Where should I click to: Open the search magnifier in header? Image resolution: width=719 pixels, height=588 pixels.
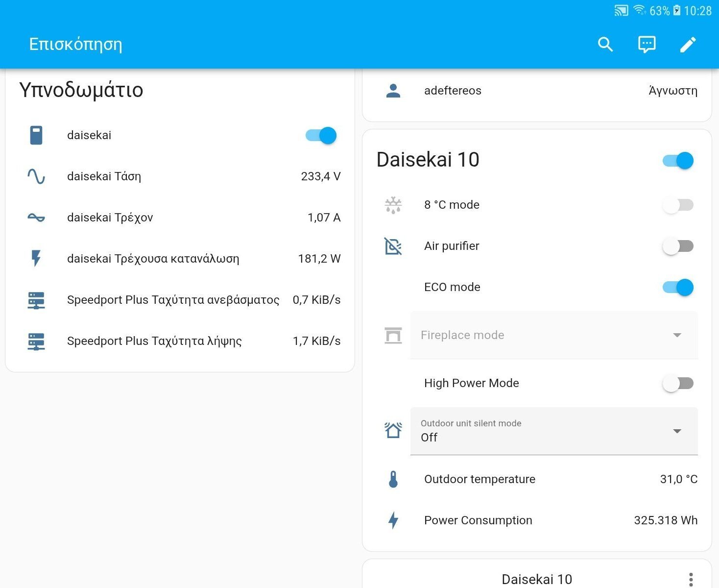click(x=605, y=45)
